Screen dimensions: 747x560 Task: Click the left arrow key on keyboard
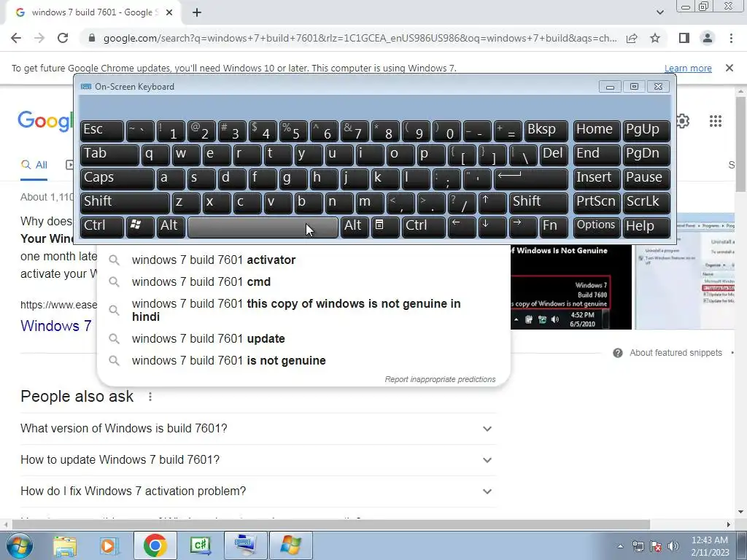461,227
